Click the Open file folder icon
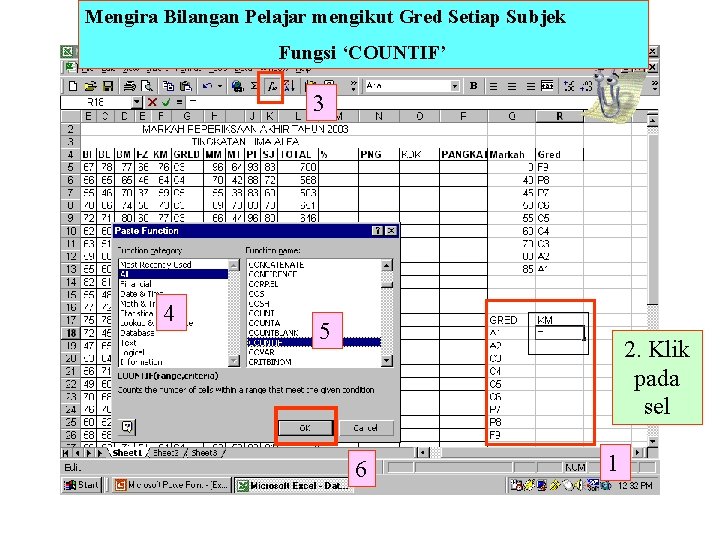 90,86
